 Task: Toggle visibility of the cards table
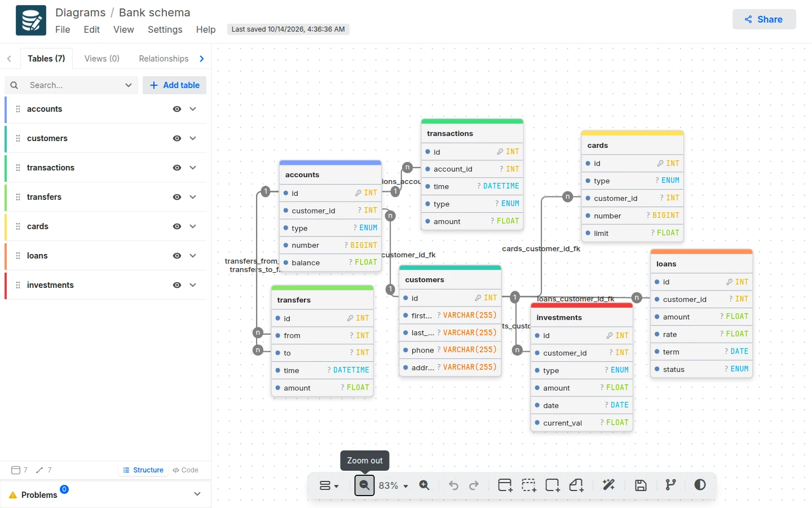click(177, 226)
